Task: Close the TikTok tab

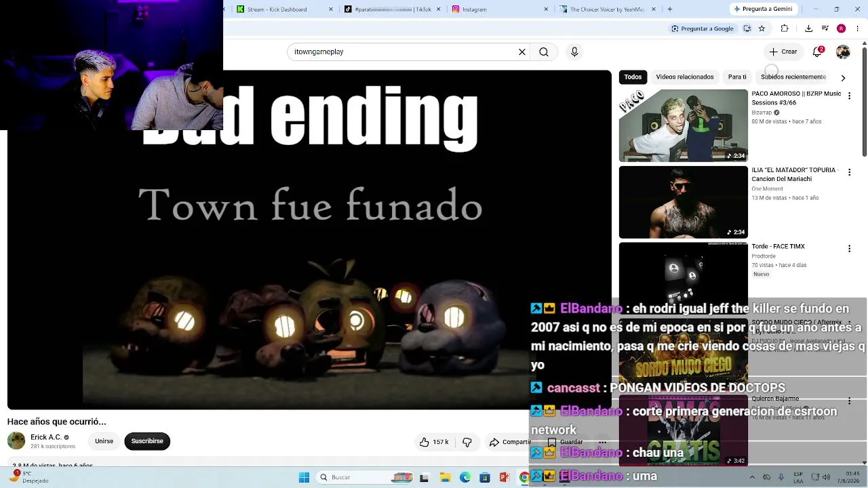Action: pyautogui.click(x=439, y=9)
